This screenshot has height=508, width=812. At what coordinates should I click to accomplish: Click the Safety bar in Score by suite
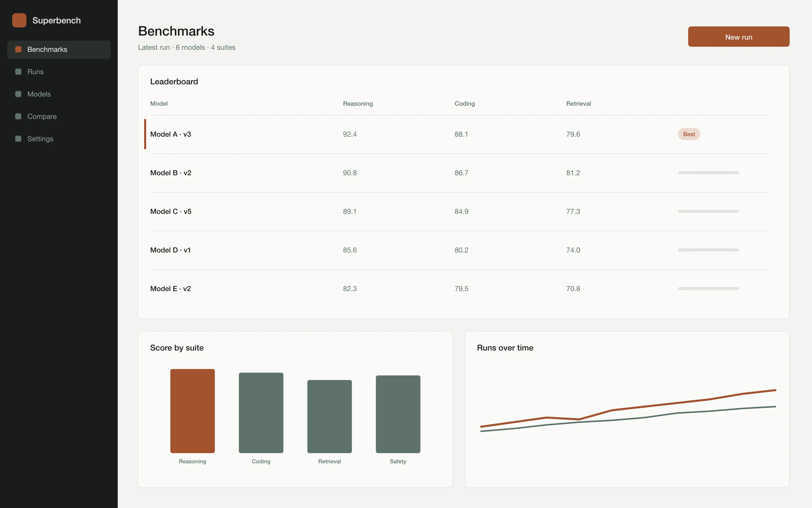[398, 414]
